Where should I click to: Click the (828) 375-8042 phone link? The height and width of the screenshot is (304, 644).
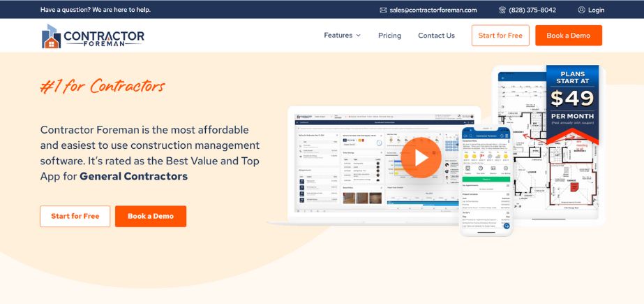532,10
